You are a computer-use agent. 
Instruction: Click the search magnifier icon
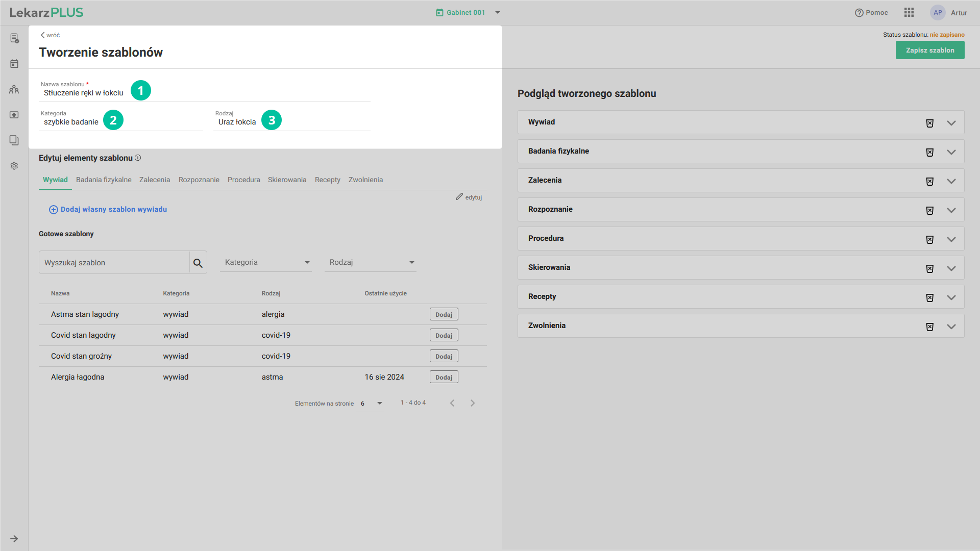tap(198, 263)
